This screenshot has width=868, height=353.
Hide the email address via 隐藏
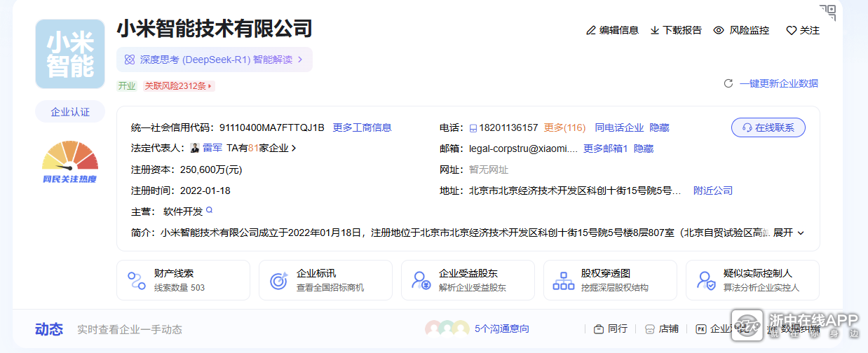(644, 148)
